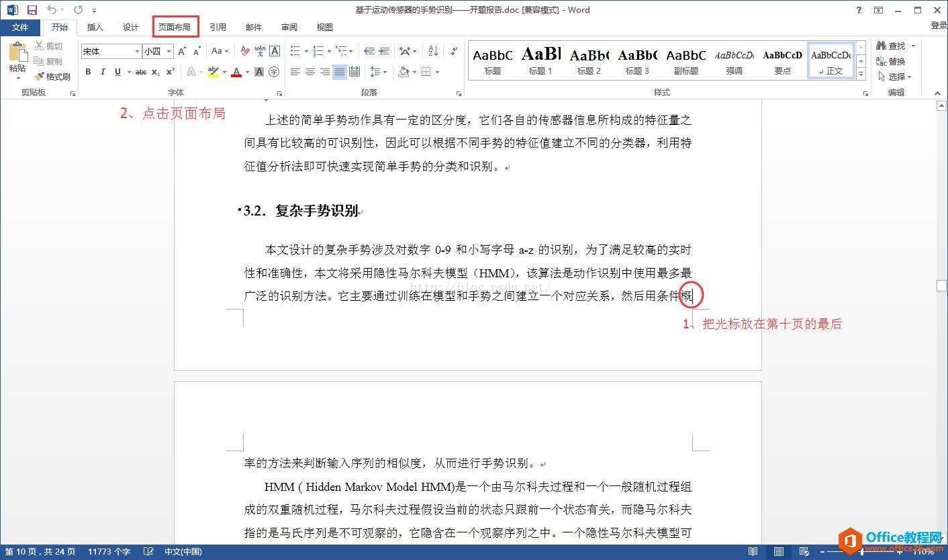Image resolution: width=948 pixels, height=560 pixels.
Task: Expand the bullet list options arrow
Action: [x=306, y=51]
